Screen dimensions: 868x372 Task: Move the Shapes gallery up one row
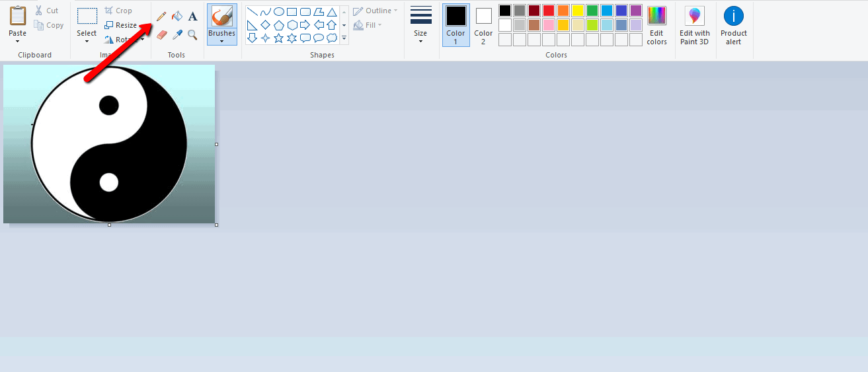point(344,12)
